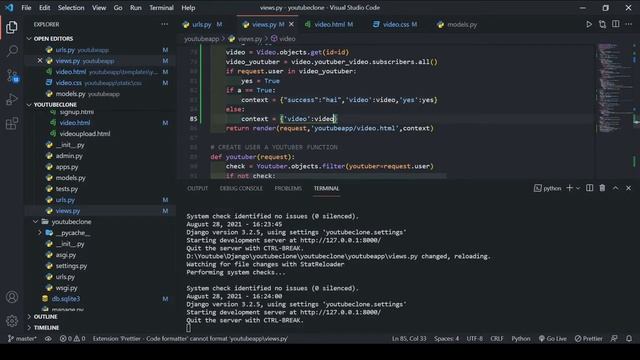Maximize the panel with up chevron

[616, 188]
